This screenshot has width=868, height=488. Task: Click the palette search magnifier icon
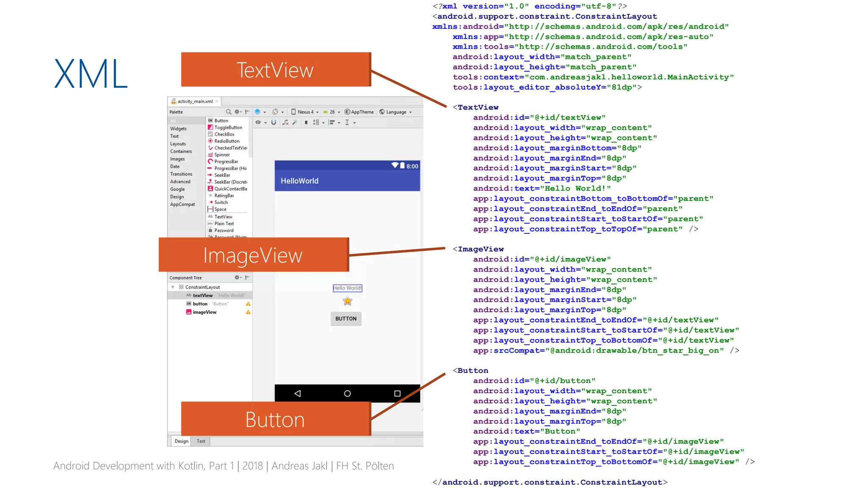[x=228, y=112]
